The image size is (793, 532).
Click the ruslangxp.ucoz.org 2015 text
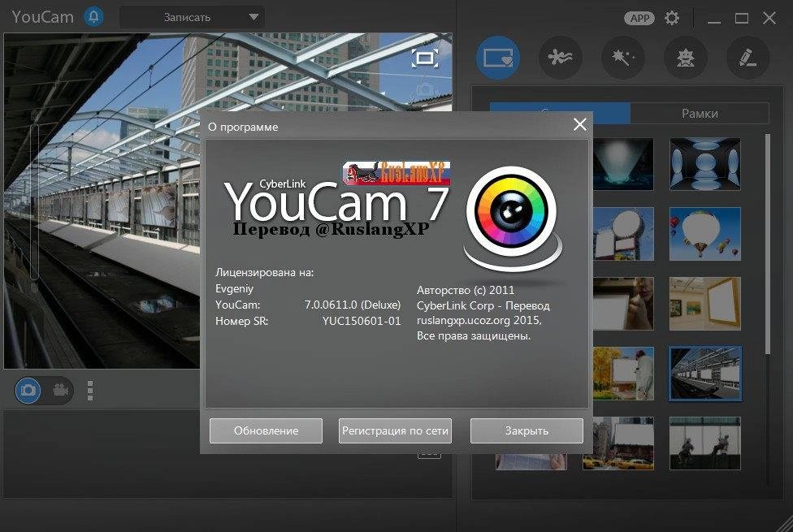(479, 321)
